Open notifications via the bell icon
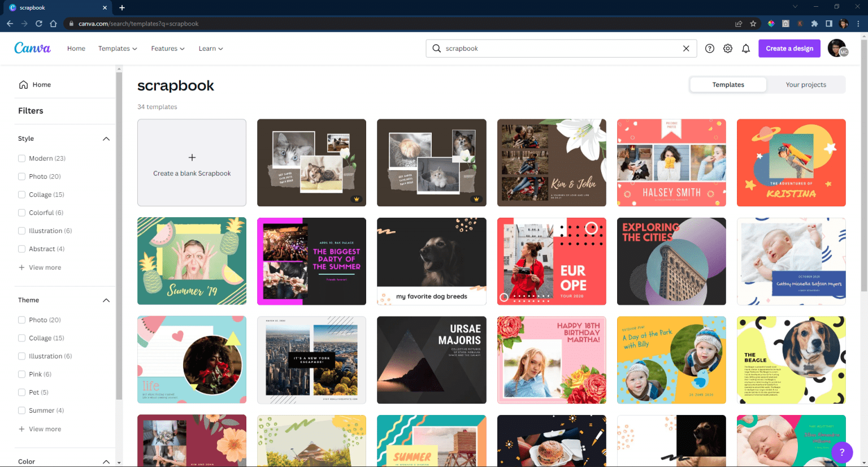The width and height of the screenshot is (868, 467). pos(746,48)
